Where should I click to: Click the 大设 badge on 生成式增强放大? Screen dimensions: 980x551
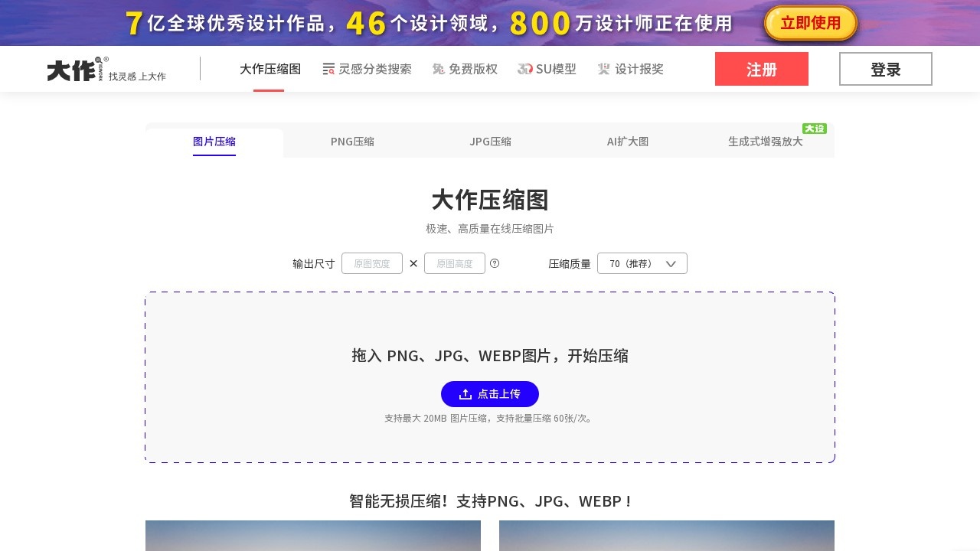click(815, 129)
